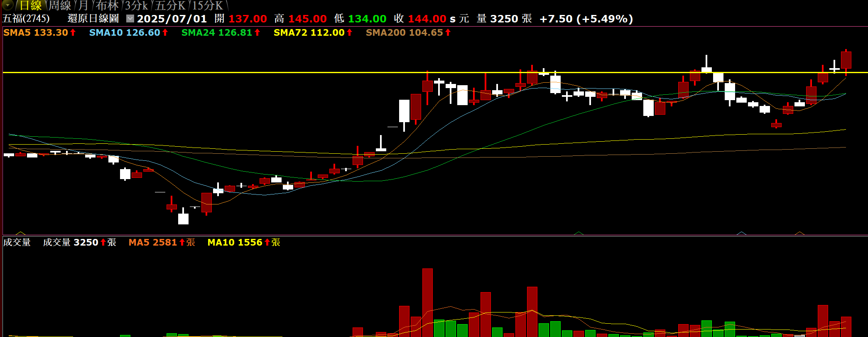Viewport: 868px width, 337px height.
Task: Open the 布林 Bollinger chart tab
Action: tap(107, 6)
